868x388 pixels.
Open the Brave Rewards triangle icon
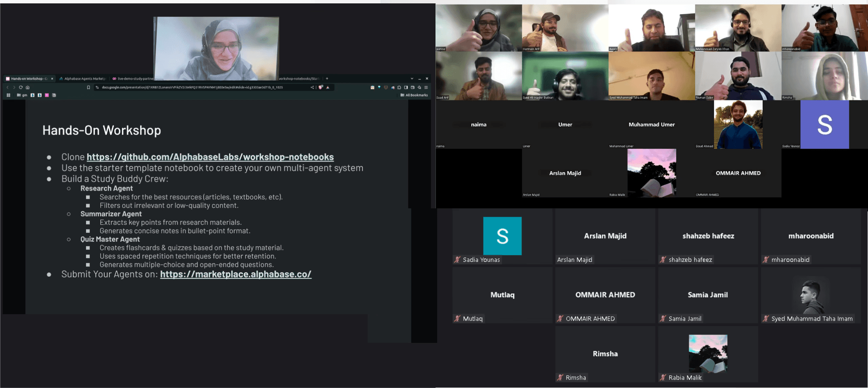point(327,87)
